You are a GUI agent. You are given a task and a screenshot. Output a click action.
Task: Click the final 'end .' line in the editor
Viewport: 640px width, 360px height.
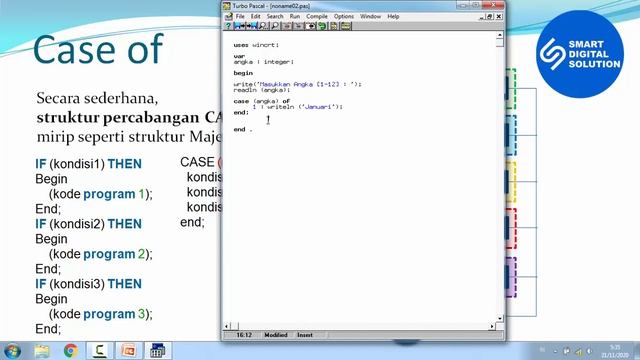pos(243,129)
